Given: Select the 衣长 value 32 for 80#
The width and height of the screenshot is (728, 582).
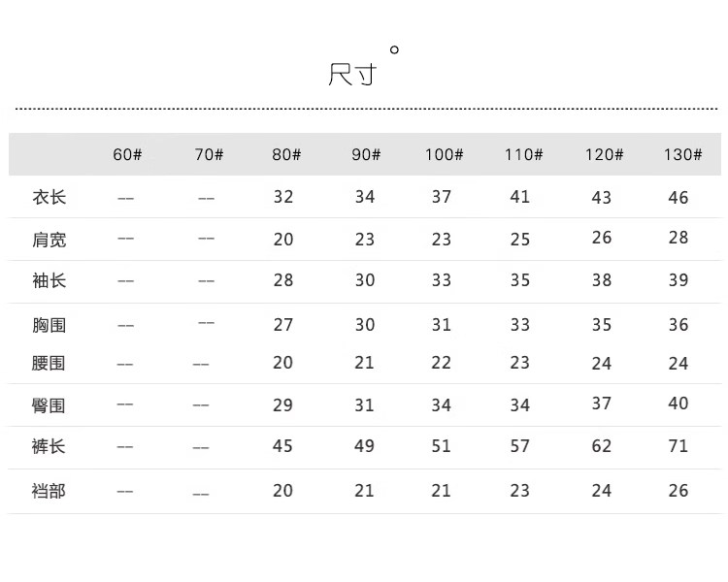Looking at the screenshot, I should pyautogui.click(x=283, y=197).
